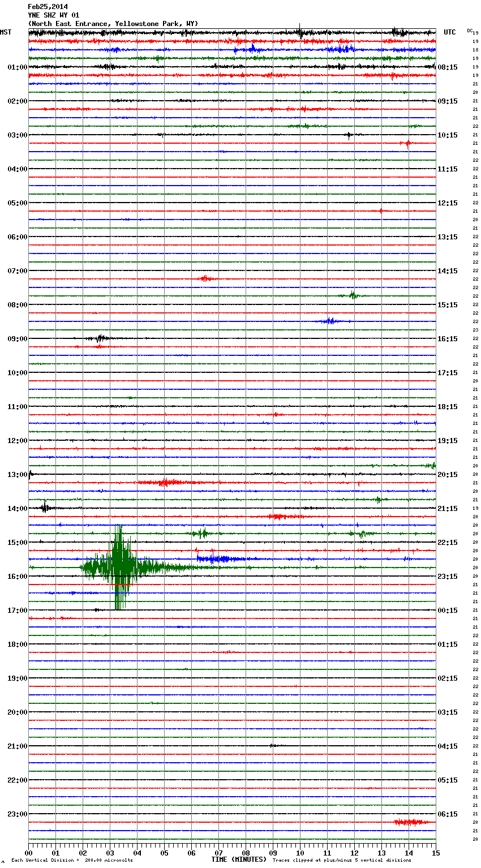Select the 21:00 MST row label
This screenshot has width=481, height=868.
click(18, 746)
